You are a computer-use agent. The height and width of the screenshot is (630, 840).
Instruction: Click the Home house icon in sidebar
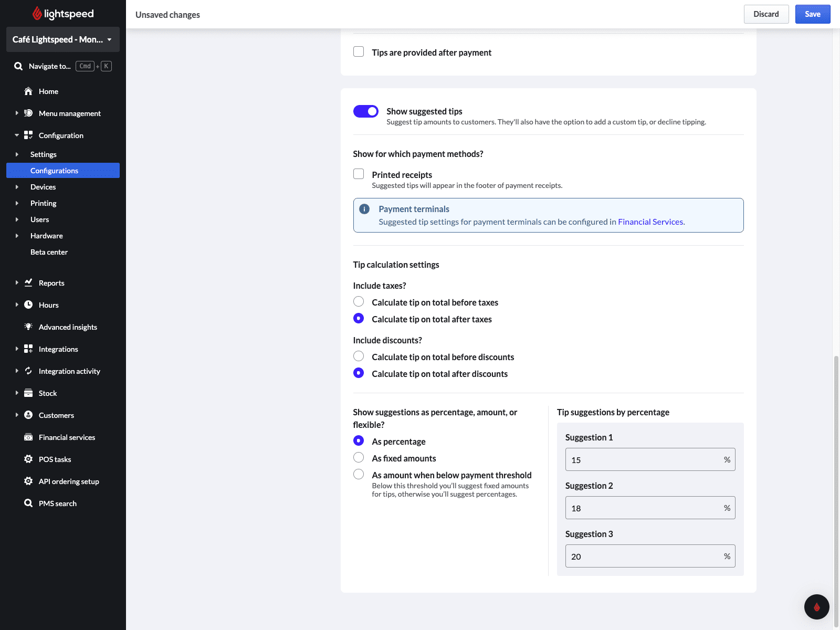(x=28, y=91)
